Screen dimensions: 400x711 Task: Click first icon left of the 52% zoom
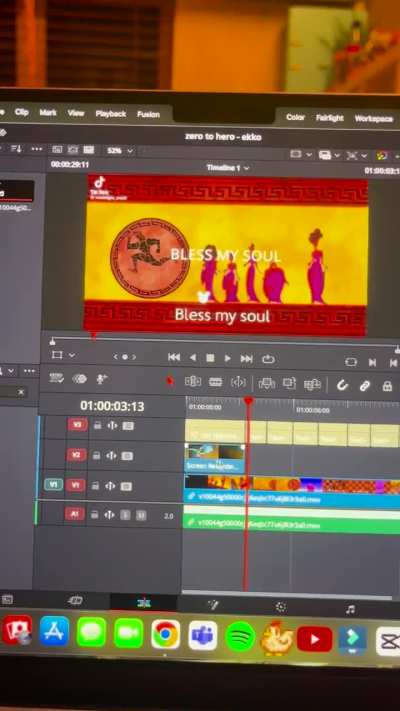(57, 149)
